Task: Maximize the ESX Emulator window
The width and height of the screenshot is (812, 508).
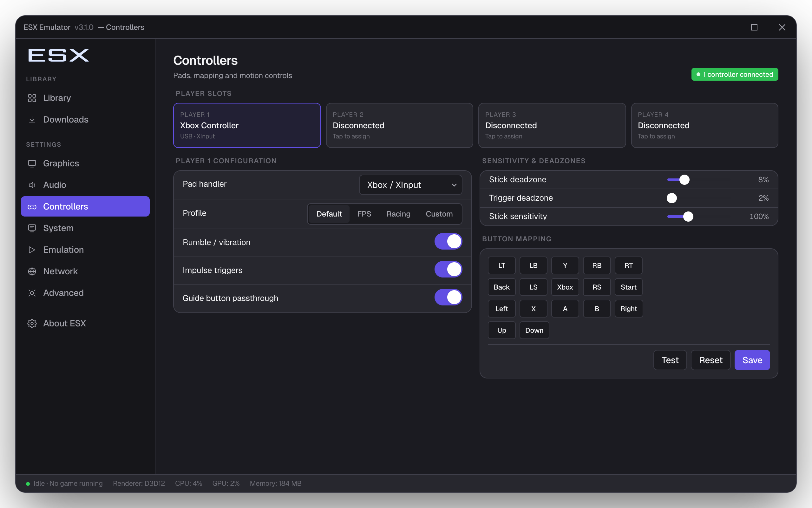Action: point(754,27)
